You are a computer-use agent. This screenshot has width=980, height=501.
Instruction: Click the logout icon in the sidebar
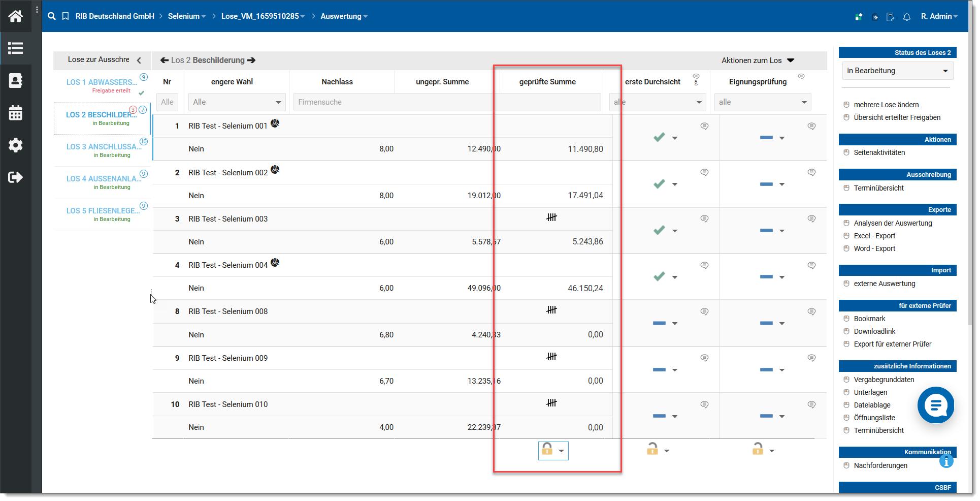pyautogui.click(x=15, y=177)
